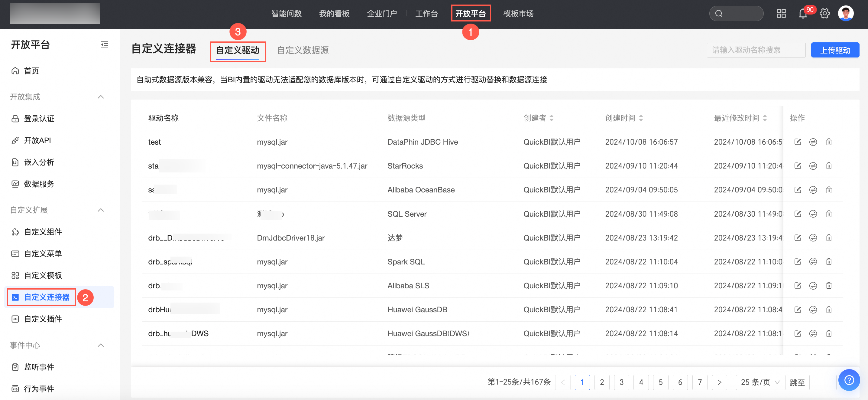Open 企业门户 in top navigation

(x=382, y=14)
